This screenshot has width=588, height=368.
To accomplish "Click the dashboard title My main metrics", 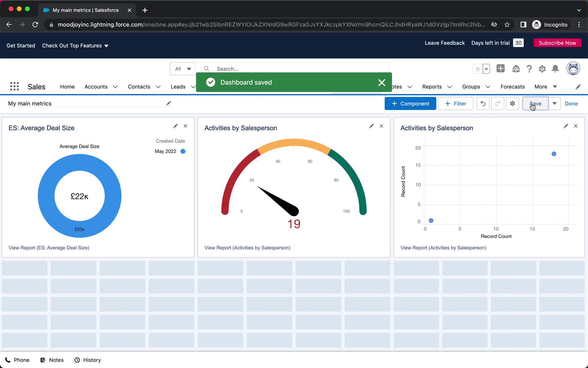I will (30, 104).
